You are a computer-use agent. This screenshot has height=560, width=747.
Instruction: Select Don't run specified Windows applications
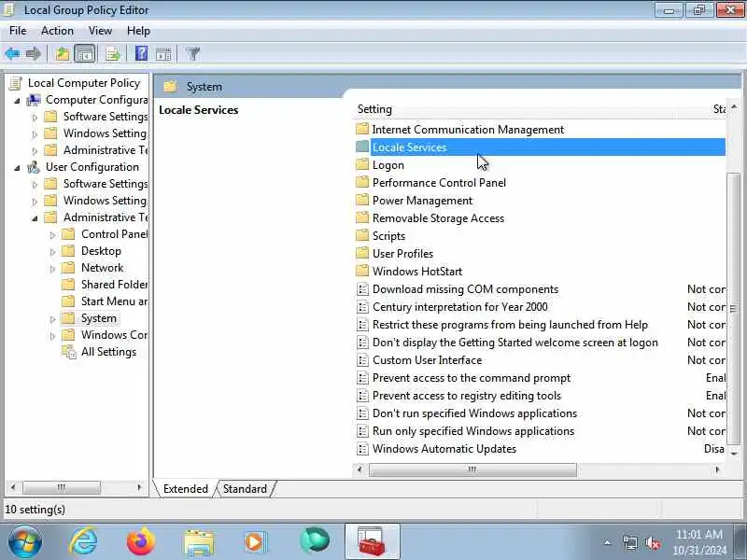(x=475, y=413)
